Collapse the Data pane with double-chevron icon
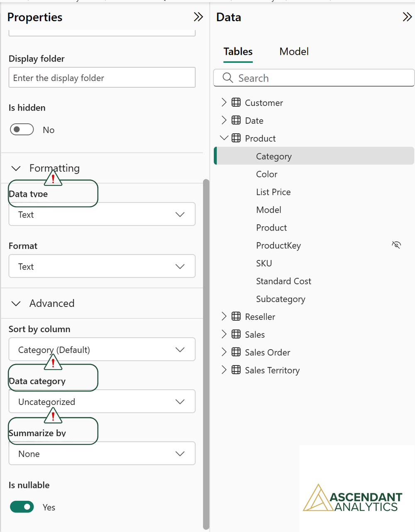Screen dimensions: 415x532 click(407, 17)
